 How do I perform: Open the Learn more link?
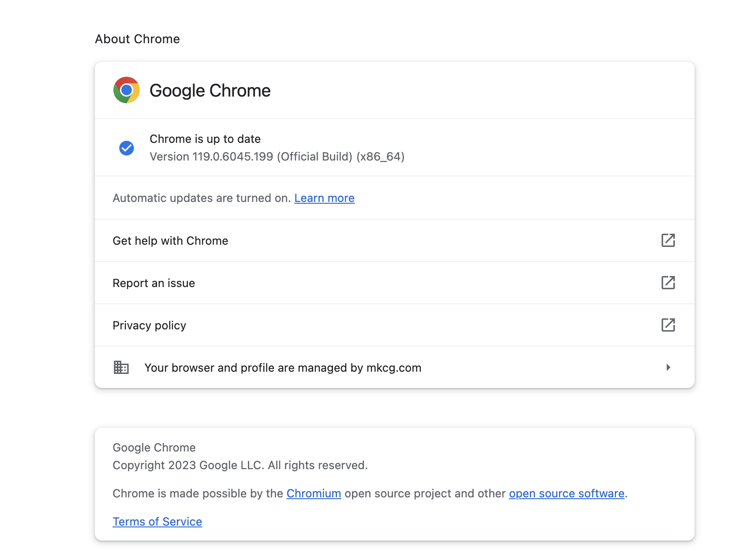(x=324, y=198)
